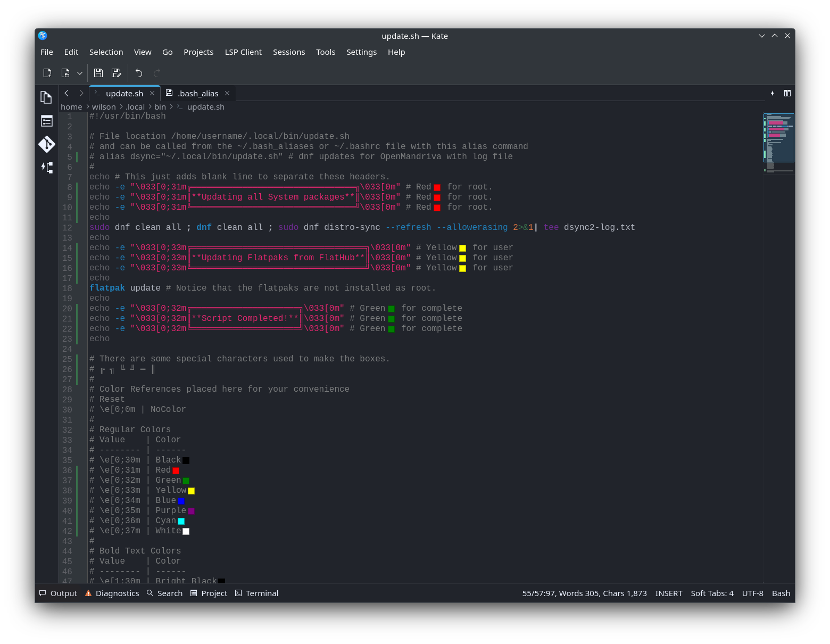Click '.local' in the breadcrumb path
This screenshot has width=830, height=644.
tap(135, 107)
